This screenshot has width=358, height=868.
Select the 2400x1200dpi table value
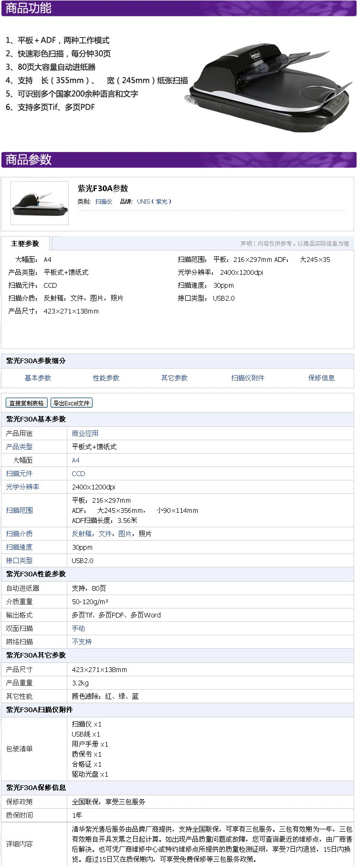(94, 487)
